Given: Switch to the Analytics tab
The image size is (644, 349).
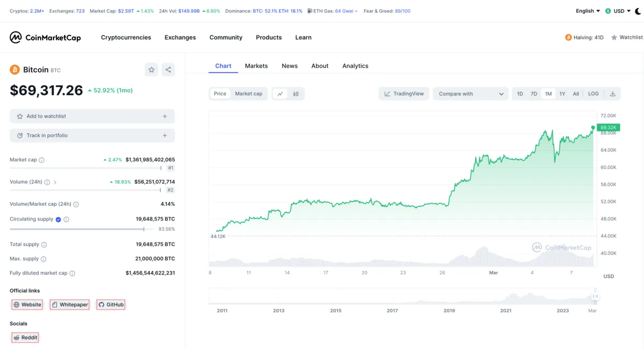Looking at the screenshot, I should coord(355,66).
